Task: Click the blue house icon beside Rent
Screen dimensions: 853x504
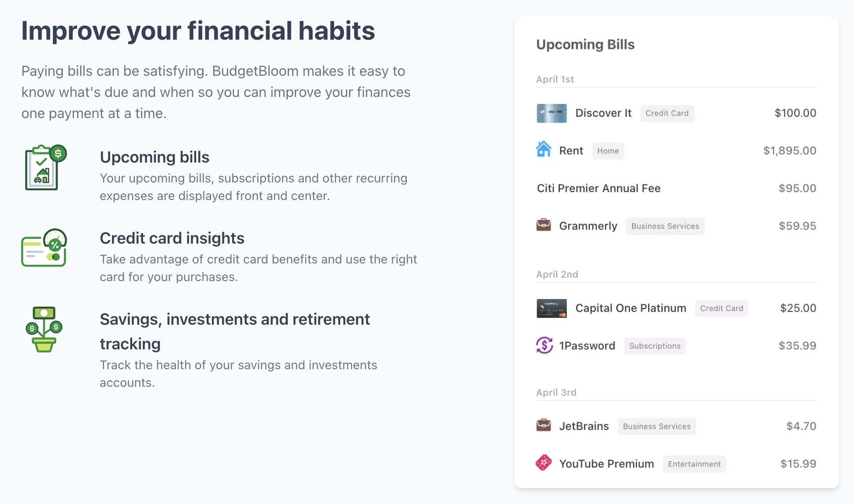Action: pos(544,149)
